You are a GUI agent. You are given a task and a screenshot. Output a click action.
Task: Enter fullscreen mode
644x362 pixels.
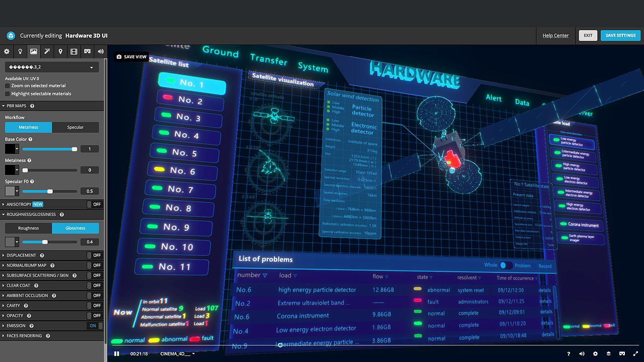coord(635,354)
